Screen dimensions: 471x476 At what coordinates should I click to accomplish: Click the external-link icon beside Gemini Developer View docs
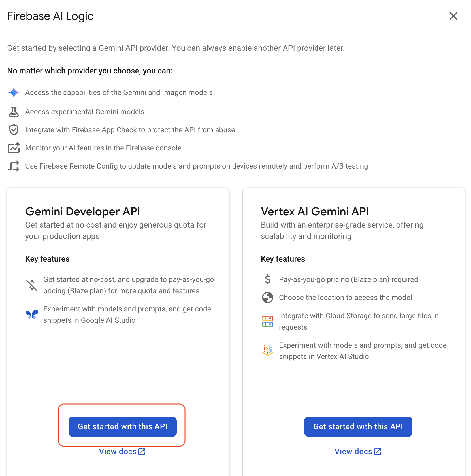tap(142, 451)
